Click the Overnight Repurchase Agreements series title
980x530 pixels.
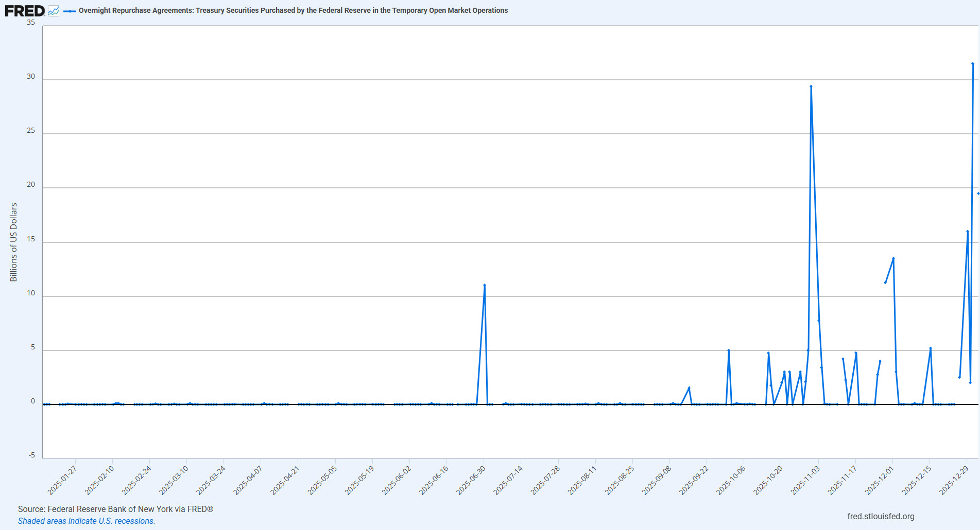(x=293, y=10)
